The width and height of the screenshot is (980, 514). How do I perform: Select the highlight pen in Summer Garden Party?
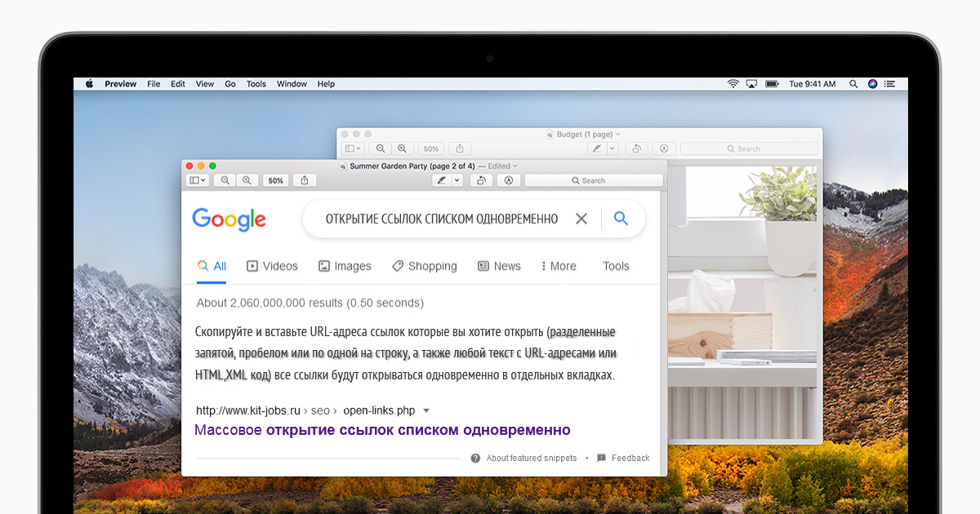pyautogui.click(x=442, y=180)
